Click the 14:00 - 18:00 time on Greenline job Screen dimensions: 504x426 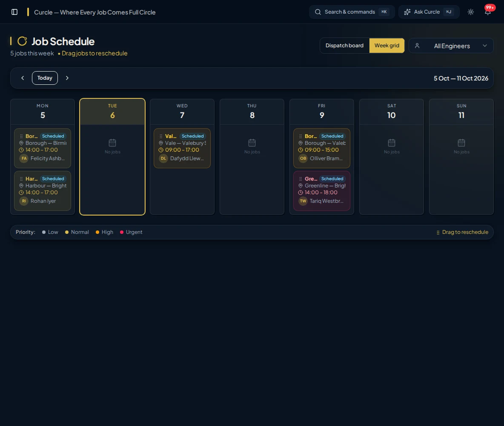click(x=321, y=193)
